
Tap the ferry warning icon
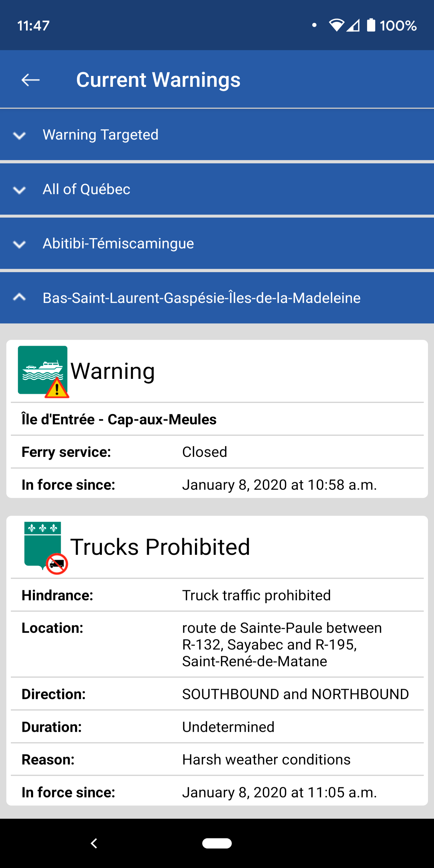pyautogui.click(x=43, y=372)
